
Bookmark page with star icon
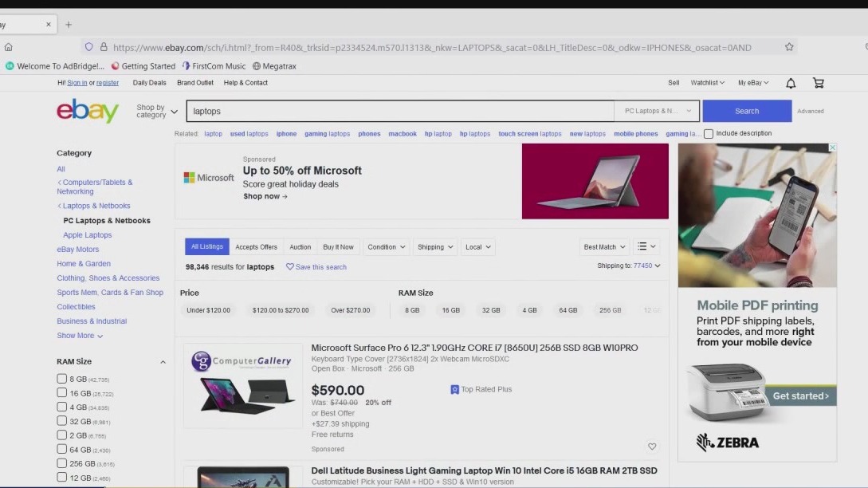click(x=789, y=47)
